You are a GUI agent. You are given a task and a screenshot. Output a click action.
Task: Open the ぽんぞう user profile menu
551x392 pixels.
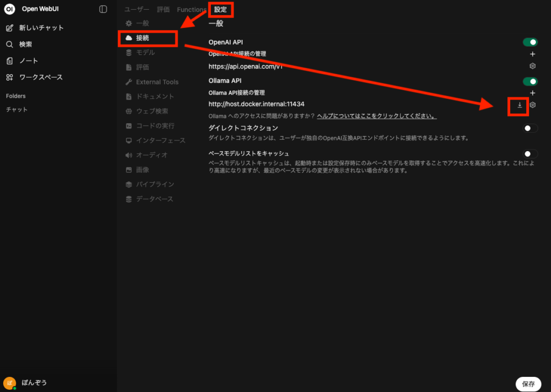(x=33, y=382)
